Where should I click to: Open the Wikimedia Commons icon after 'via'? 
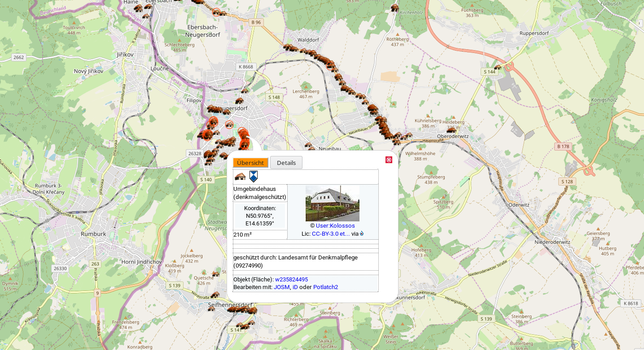[362, 233]
